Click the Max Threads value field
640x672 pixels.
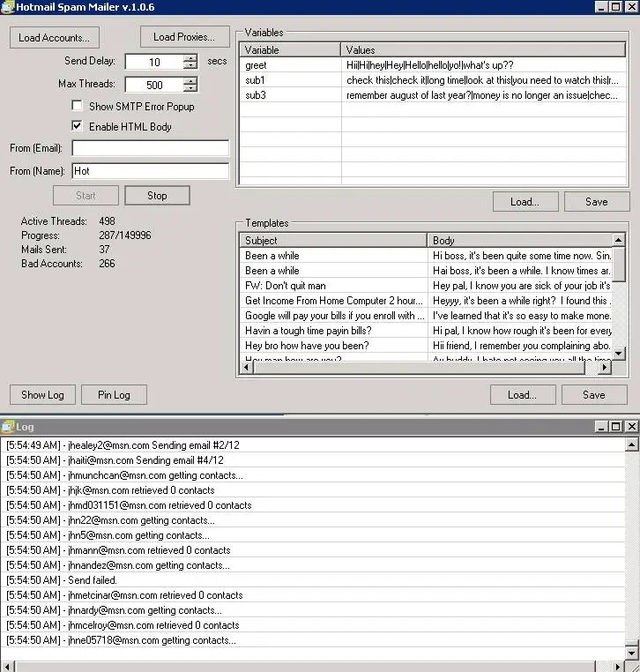(x=154, y=85)
